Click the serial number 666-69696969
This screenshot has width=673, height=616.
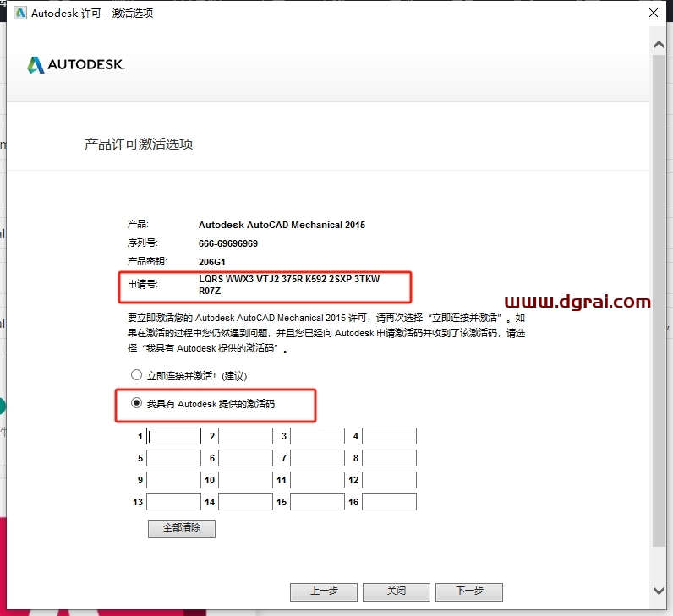tap(228, 243)
